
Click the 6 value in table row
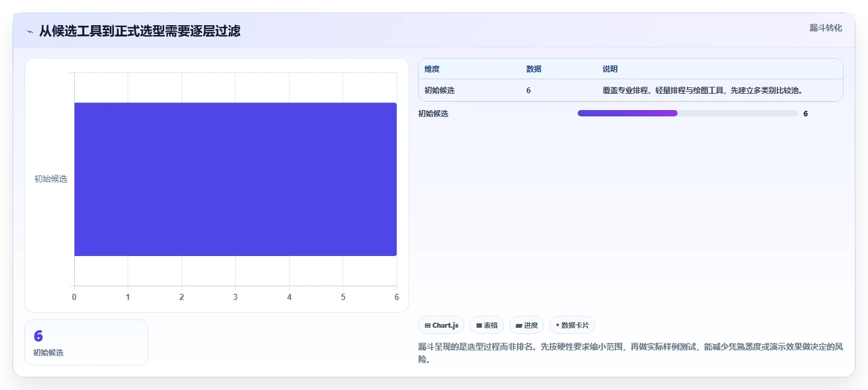(x=529, y=91)
